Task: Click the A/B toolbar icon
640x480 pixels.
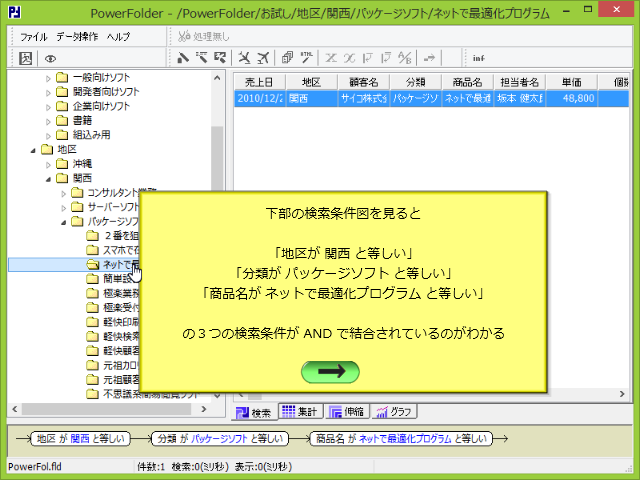Action: [x=404, y=58]
